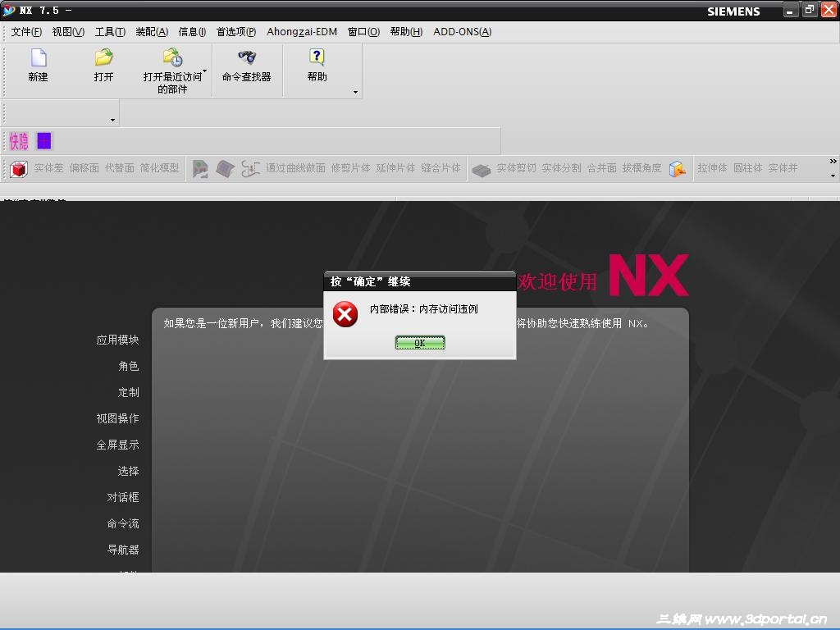The width and height of the screenshot is (840, 630).
Task: Click the 合并面 toolbar command
Action: click(x=601, y=168)
